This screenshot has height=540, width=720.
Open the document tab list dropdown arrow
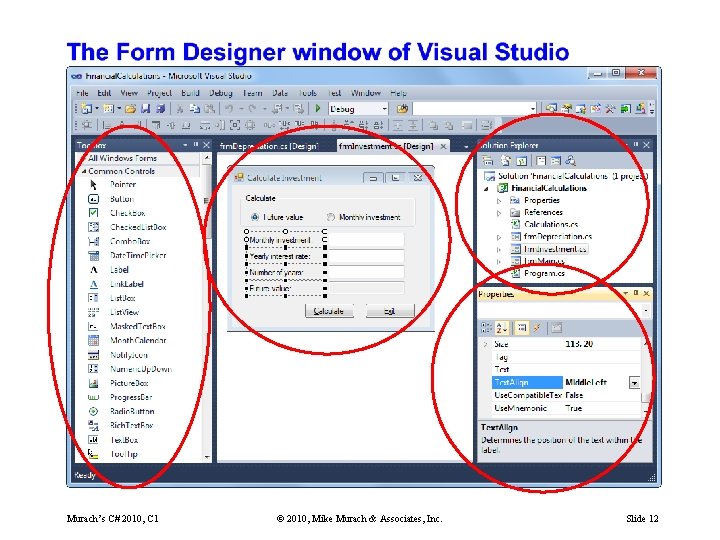(x=466, y=146)
